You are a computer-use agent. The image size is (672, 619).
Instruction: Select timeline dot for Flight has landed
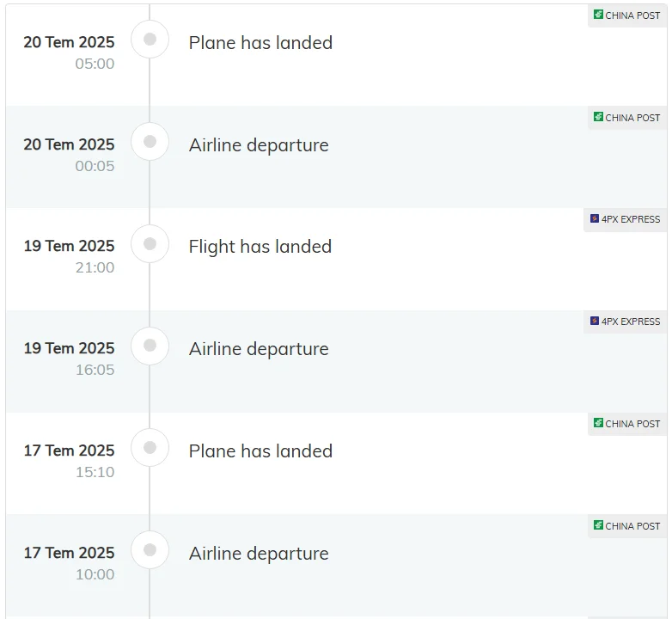(150, 243)
